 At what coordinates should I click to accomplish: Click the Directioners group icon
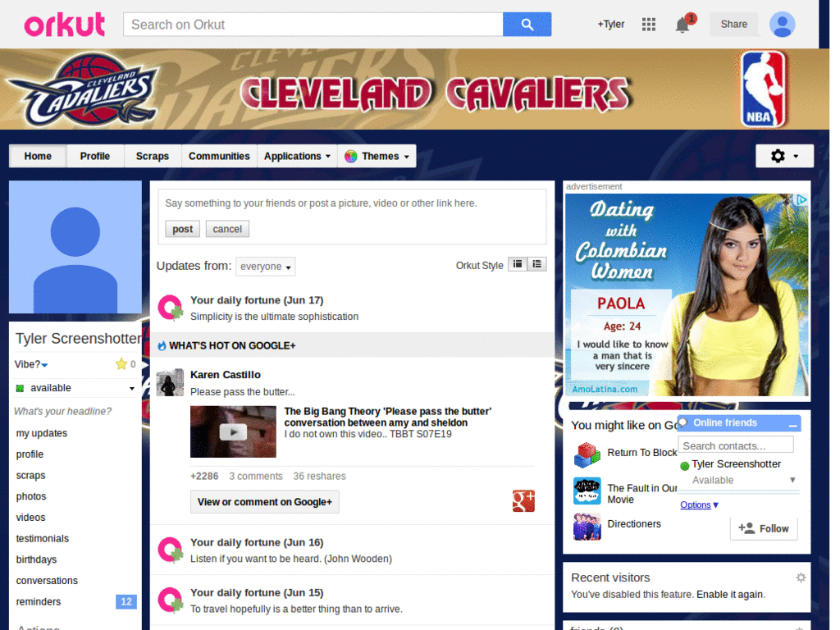coord(587,527)
